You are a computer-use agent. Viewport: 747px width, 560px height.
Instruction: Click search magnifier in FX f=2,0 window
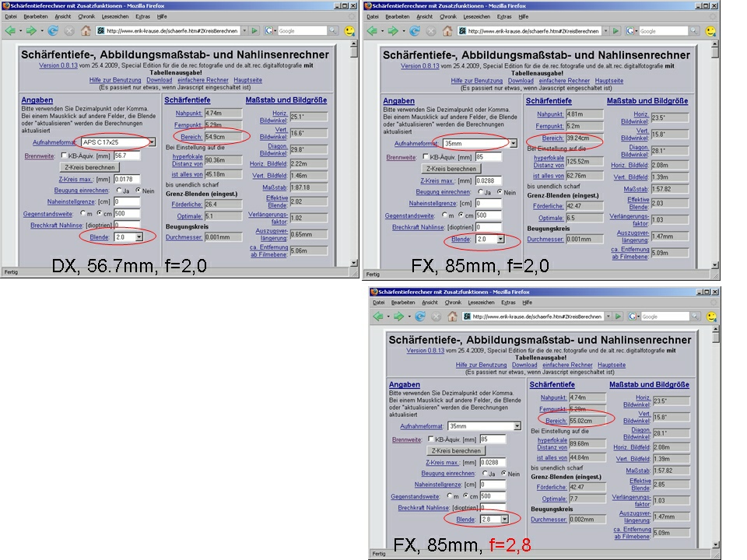[694, 31]
